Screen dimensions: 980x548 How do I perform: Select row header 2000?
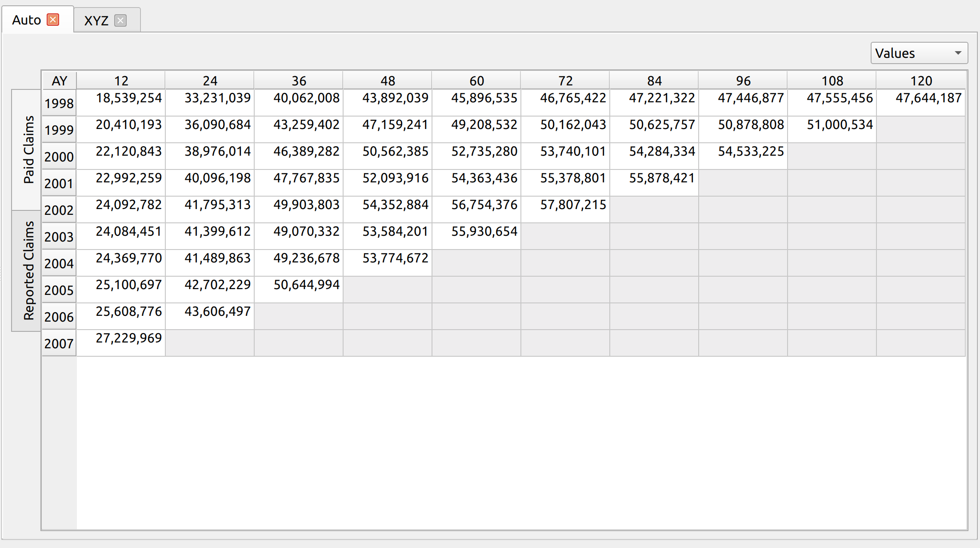59,157
